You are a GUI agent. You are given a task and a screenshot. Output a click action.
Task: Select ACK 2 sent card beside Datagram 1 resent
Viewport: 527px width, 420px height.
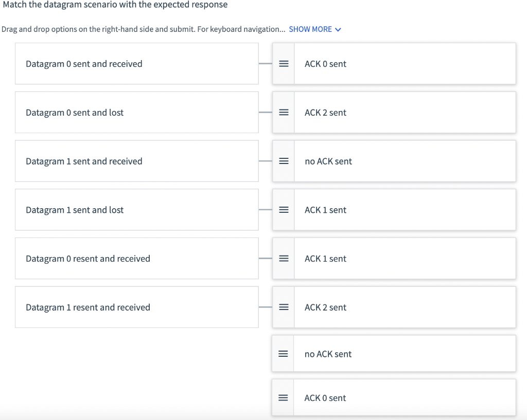coord(405,307)
